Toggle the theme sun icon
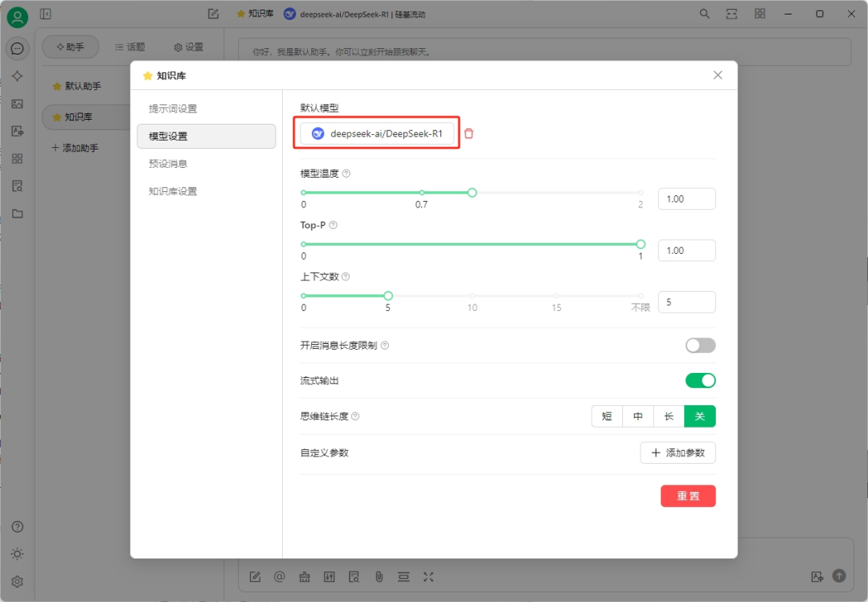This screenshot has height=602, width=868. (17, 554)
